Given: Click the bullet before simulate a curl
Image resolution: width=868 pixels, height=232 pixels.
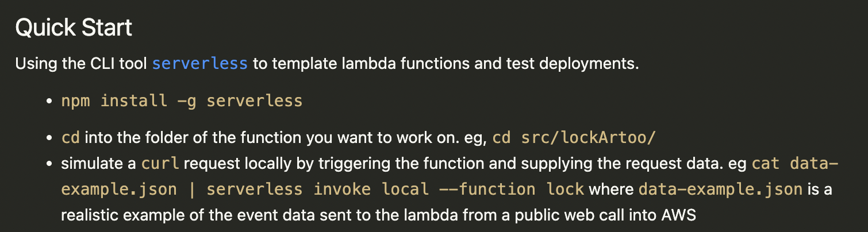Looking at the screenshot, I should point(49,164).
